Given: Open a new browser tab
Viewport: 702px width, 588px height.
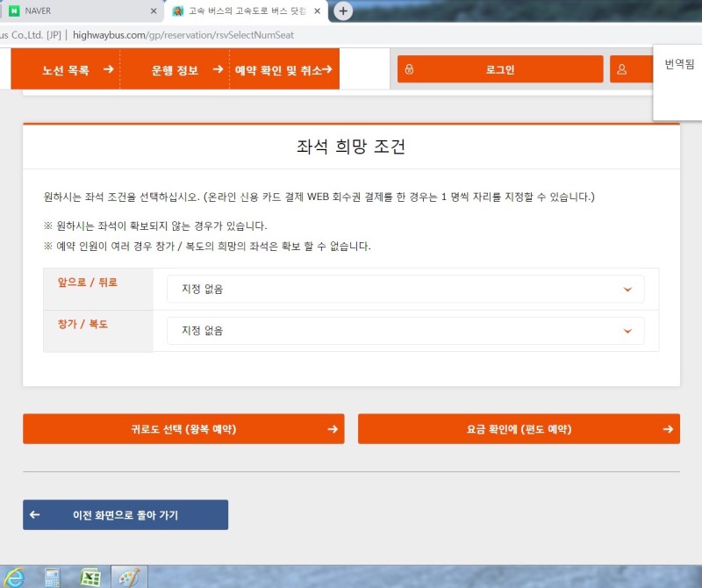Looking at the screenshot, I should pyautogui.click(x=343, y=11).
